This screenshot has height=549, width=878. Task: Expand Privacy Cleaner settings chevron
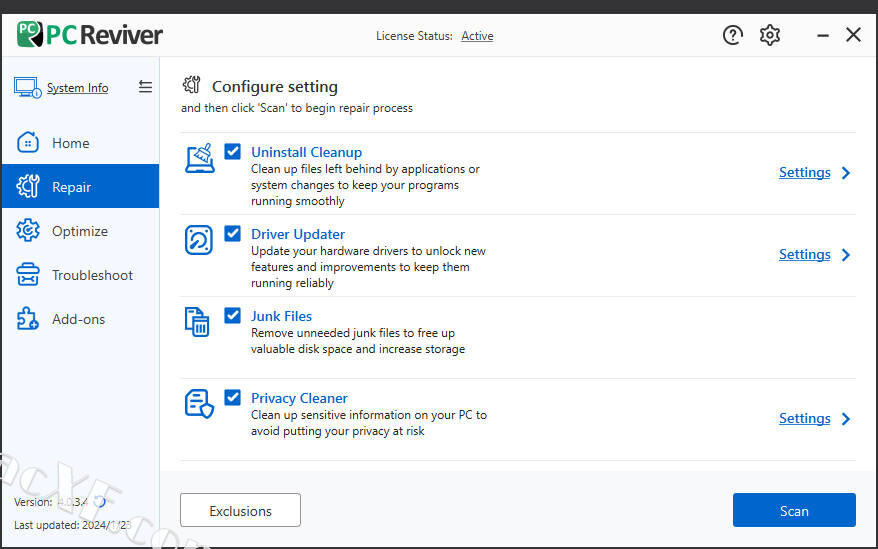(x=846, y=419)
